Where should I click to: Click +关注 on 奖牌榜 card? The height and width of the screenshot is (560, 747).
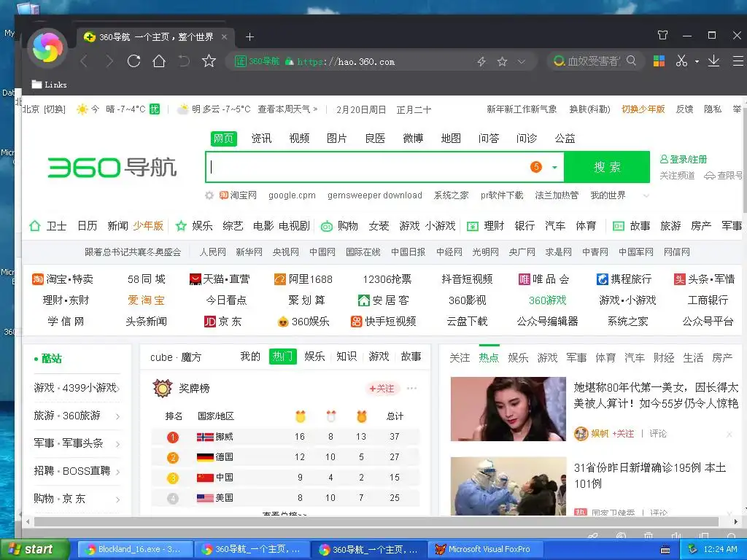pos(382,389)
